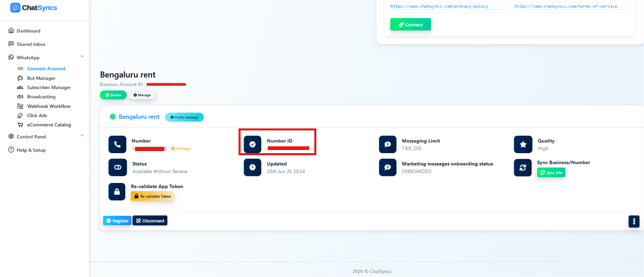Click the ONBOARDED status text

click(x=416, y=172)
